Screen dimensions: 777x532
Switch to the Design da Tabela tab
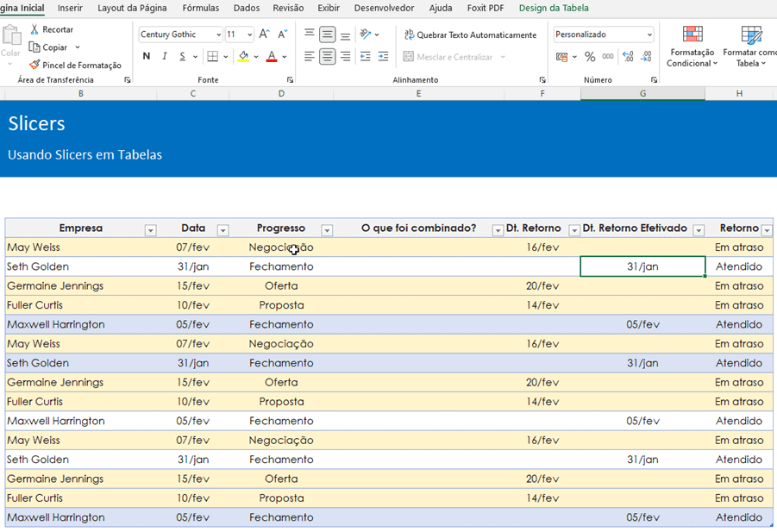click(554, 8)
